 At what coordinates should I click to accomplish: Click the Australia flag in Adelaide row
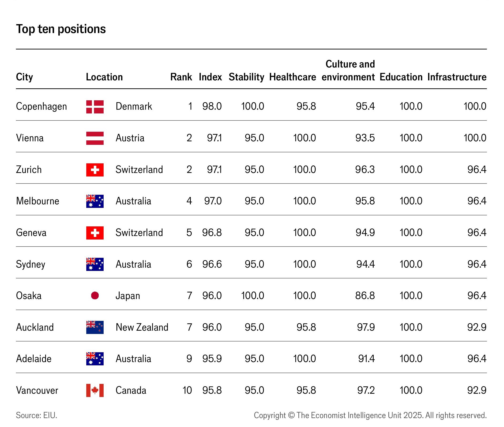tap(95, 359)
